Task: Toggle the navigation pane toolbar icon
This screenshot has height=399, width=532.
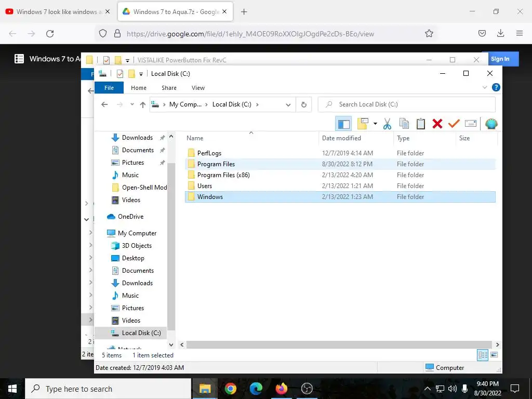Action: coord(343,124)
